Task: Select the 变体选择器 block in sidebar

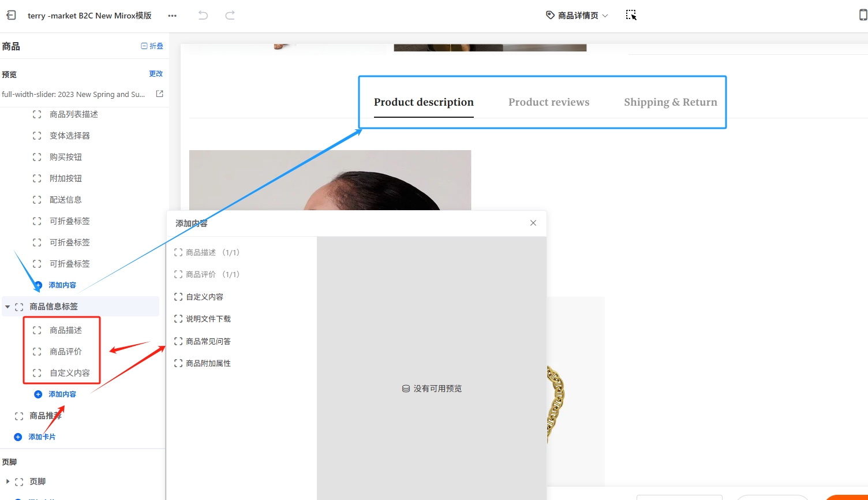Action: (x=69, y=136)
